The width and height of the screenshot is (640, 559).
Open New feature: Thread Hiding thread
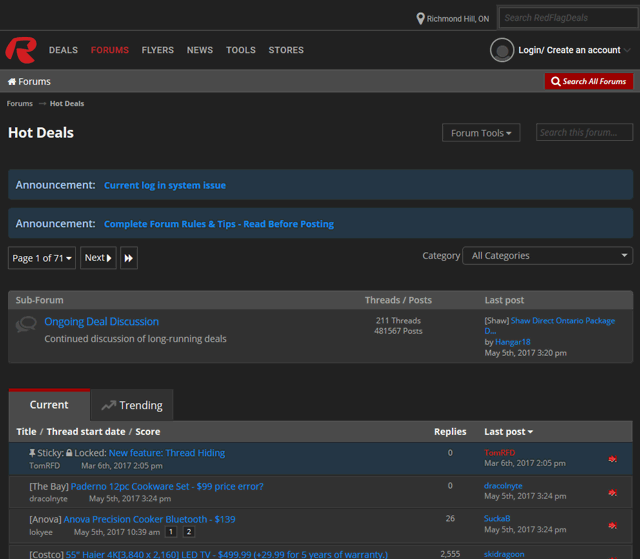(167, 453)
